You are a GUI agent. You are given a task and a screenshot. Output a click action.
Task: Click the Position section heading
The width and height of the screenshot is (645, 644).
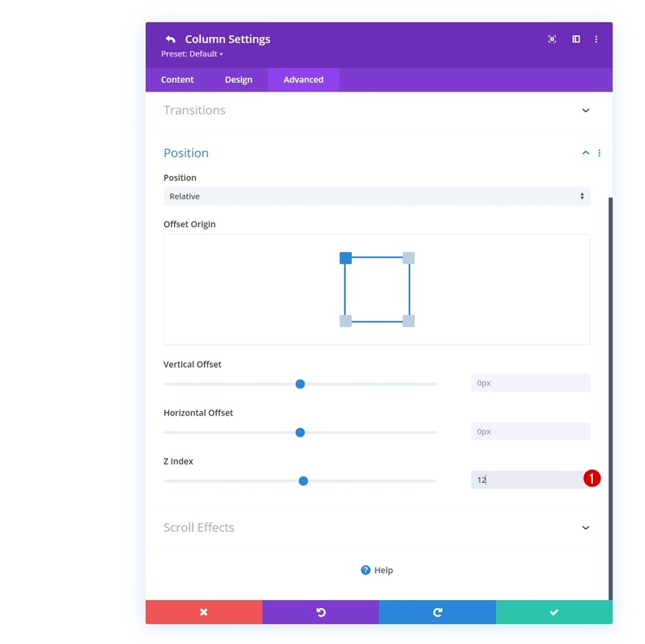pos(186,153)
